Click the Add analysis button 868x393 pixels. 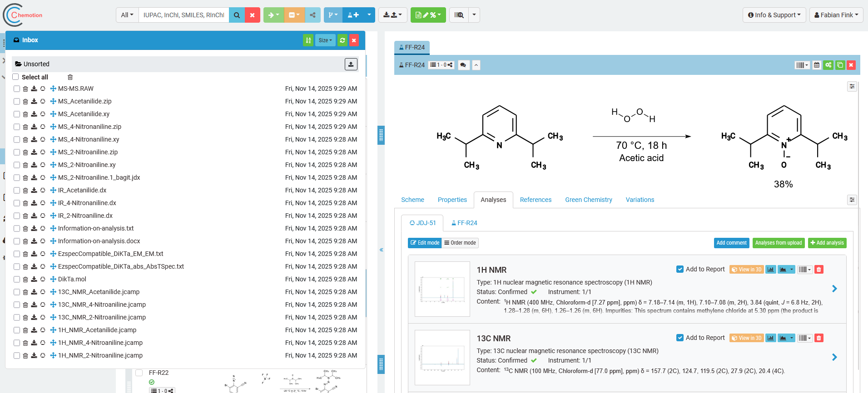(x=827, y=243)
